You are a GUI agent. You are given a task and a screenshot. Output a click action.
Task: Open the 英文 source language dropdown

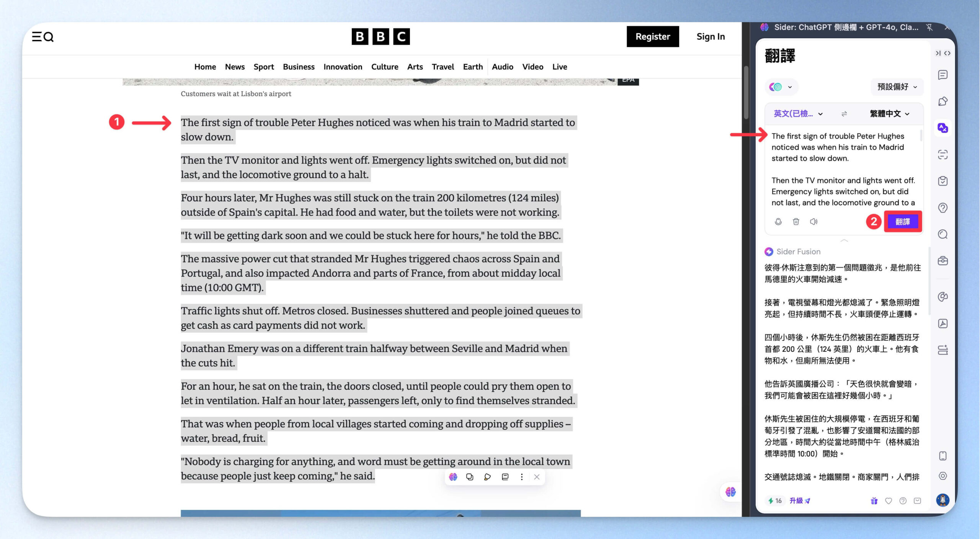pyautogui.click(x=798, y=114)
